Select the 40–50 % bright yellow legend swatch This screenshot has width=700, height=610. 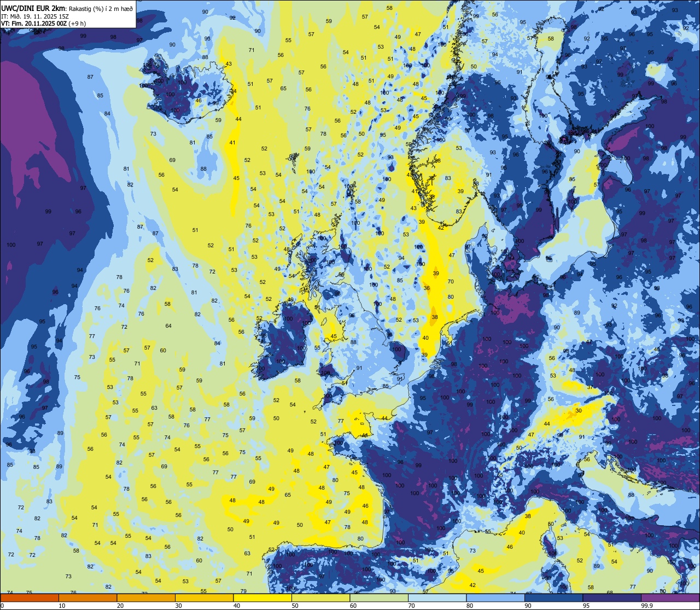point(262,597)
